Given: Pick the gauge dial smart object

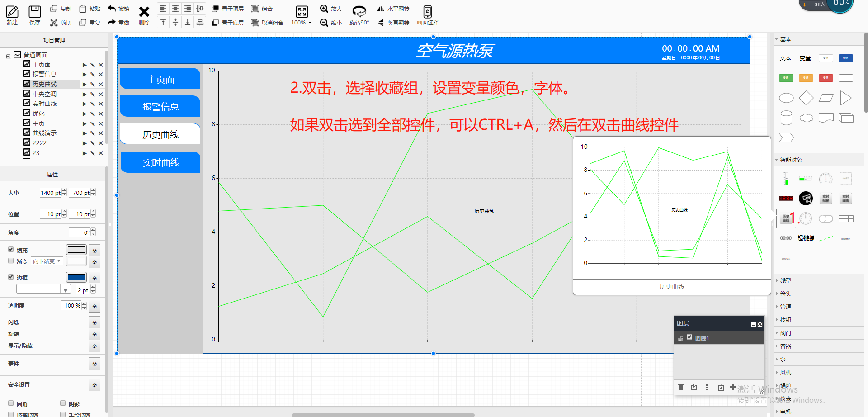Looking at the screenshot, I should (x=826, y=178).
